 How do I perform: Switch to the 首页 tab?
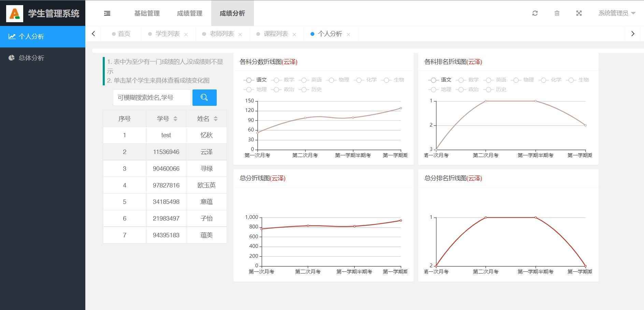coord(121,34)
